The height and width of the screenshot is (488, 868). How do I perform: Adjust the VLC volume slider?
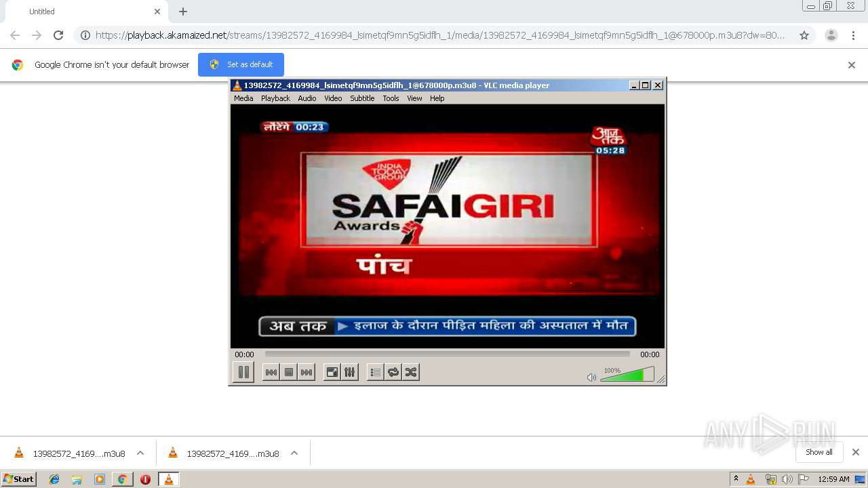point(627,375)
